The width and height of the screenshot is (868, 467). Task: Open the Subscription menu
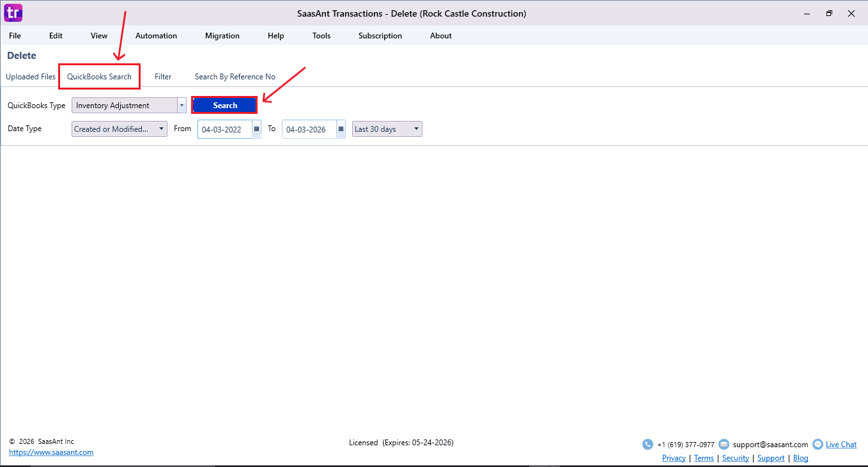(x=380, y=36)
